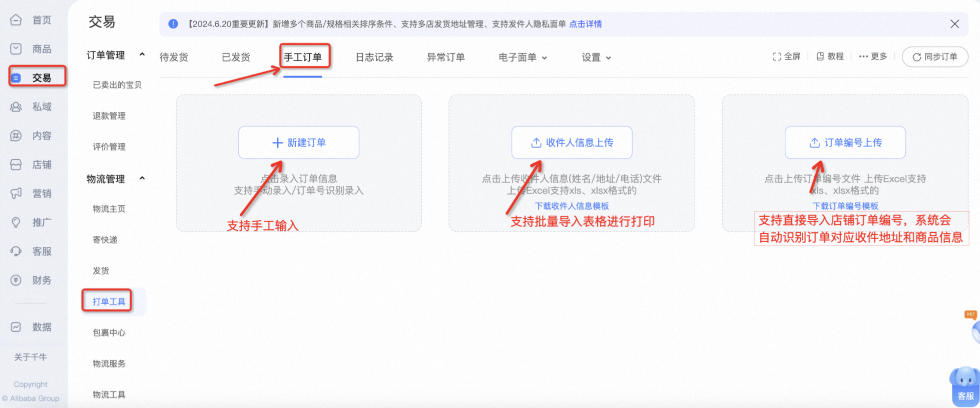Open the 推广 lightbulb icon
980x408 pixels.
[x=16, y=222]
